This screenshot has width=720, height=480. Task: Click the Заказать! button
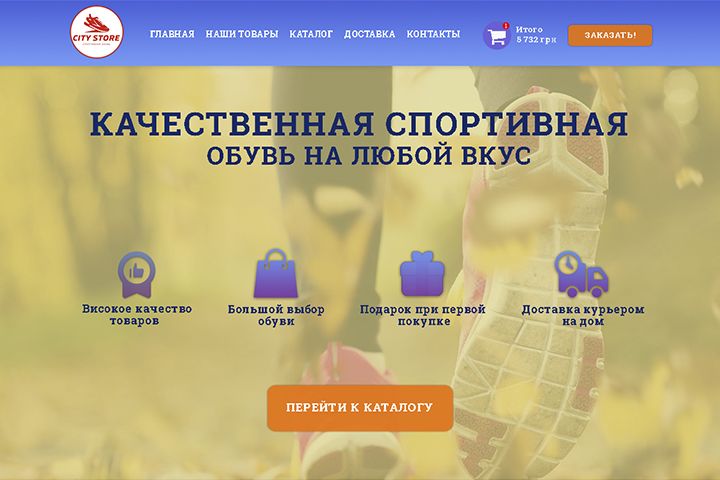coord(610,35)
